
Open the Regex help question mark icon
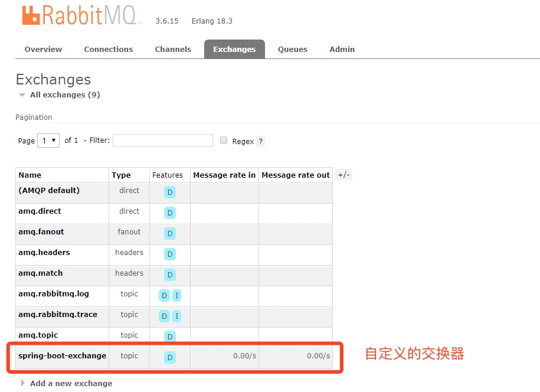click(x=260, y=141)
